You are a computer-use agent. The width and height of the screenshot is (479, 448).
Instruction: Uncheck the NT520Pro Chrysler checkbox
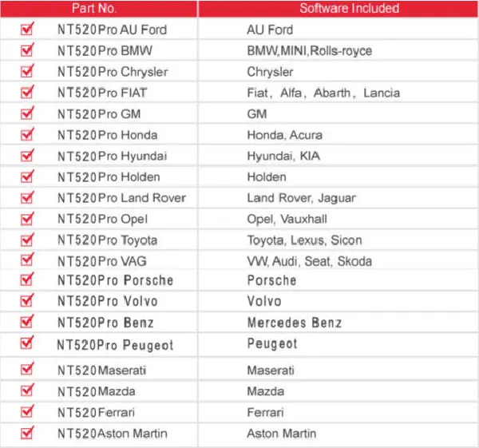pos(27,71)
